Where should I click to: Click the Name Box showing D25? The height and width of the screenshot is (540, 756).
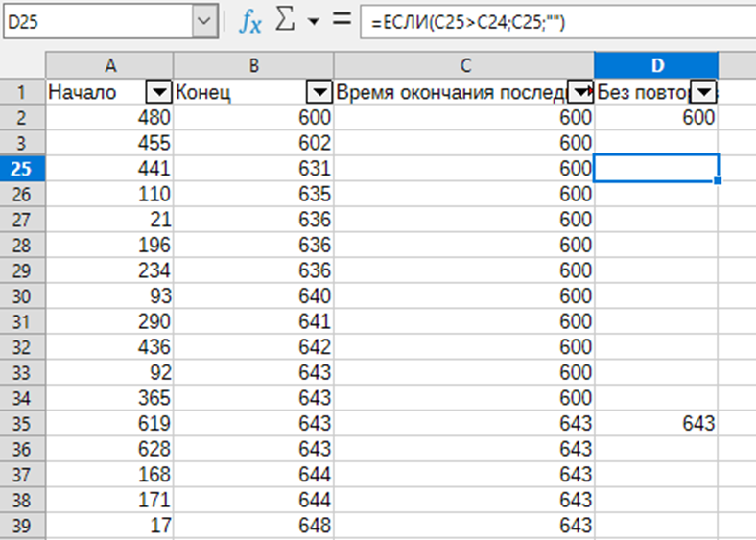click(x=96, y=21)
